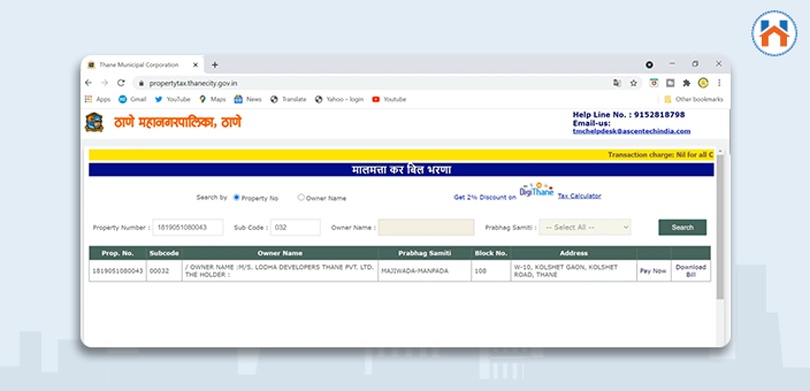Click the Sub Code input field

pyautogui.click(x=295, y=227)
